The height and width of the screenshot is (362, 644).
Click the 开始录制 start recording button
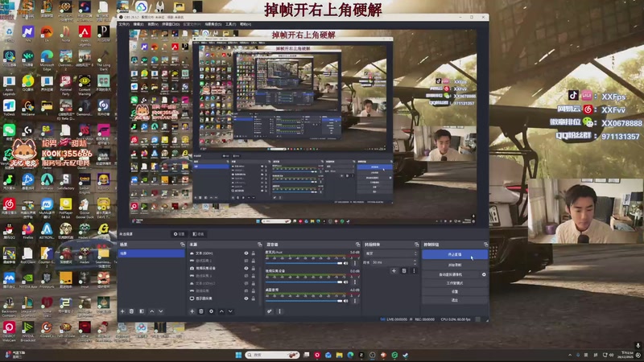455,265
